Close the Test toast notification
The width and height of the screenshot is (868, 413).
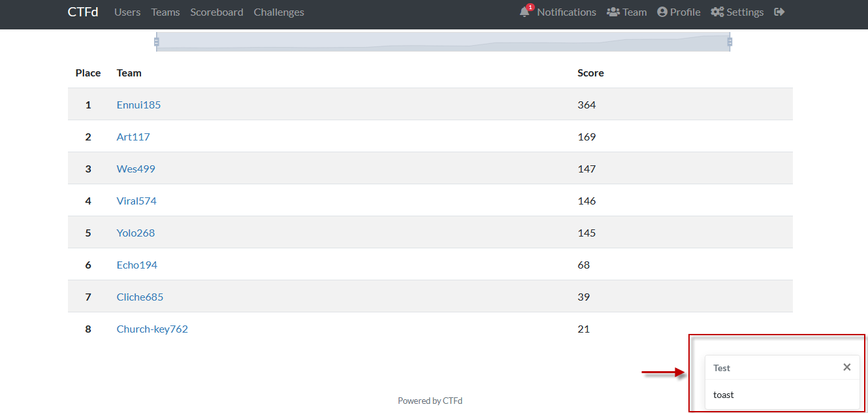pos(846,367)
